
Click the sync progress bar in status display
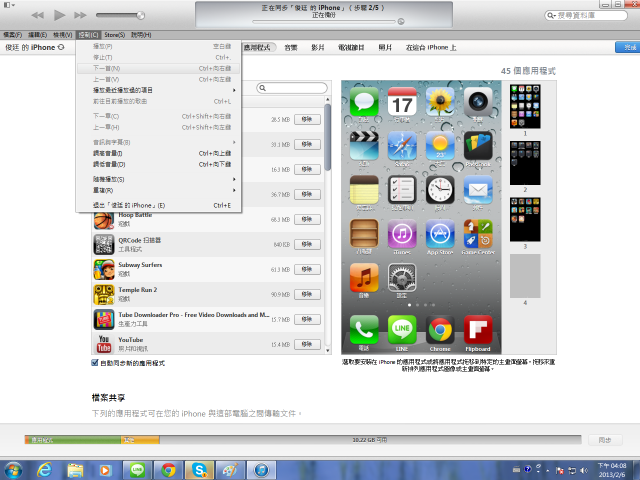point(324,21)
